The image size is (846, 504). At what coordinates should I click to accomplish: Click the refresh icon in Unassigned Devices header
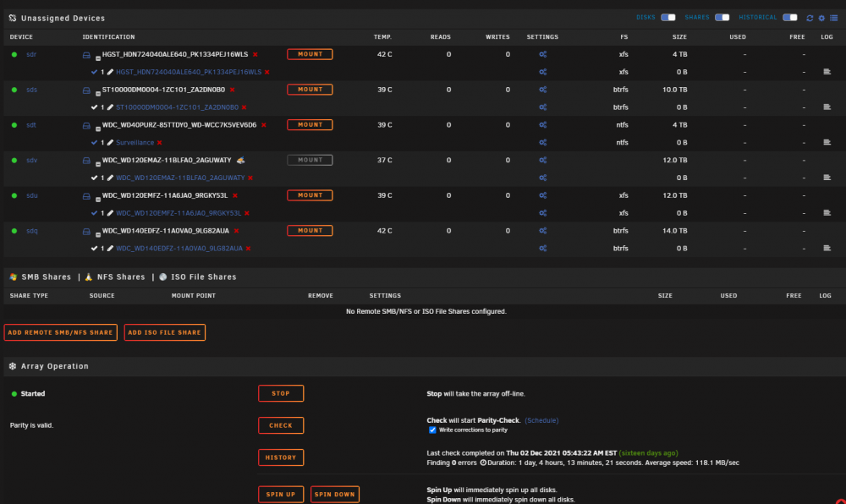pos(810,18)
